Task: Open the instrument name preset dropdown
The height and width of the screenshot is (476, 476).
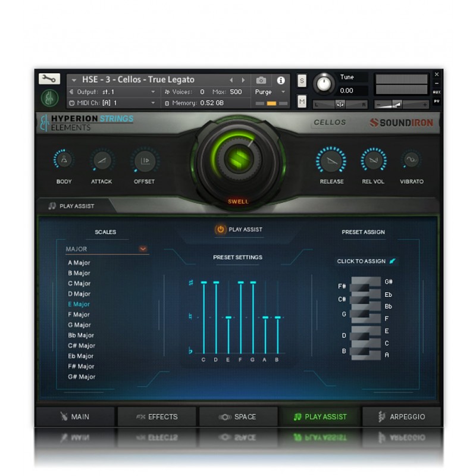Action: click(x=74, y=80)
